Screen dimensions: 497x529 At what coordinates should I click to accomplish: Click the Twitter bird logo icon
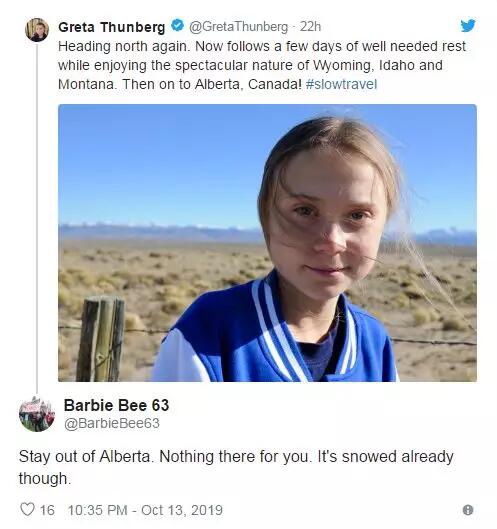pos(468,26)
